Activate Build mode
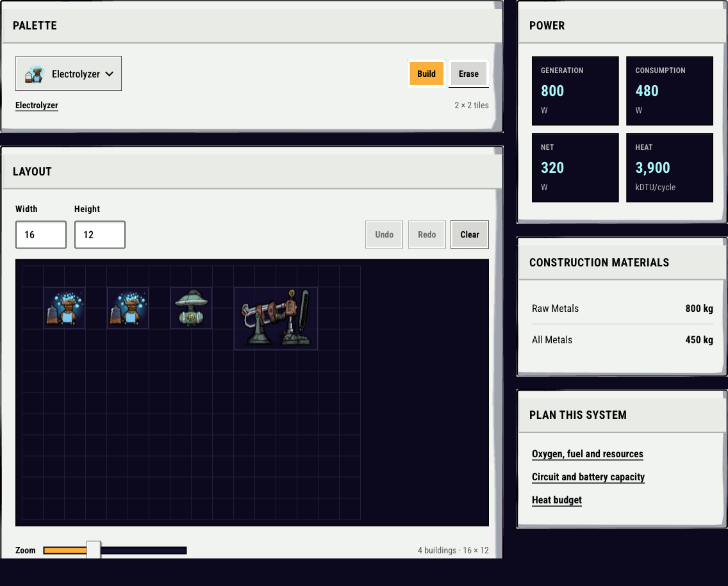The image size is (728, 586). [x=426, y=74]
